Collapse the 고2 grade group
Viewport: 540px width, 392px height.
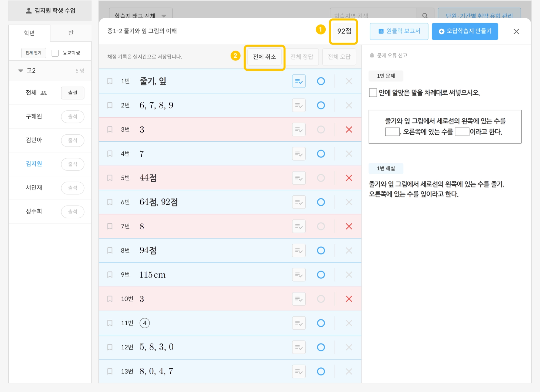pyautogui.click(x=21, y=71)
